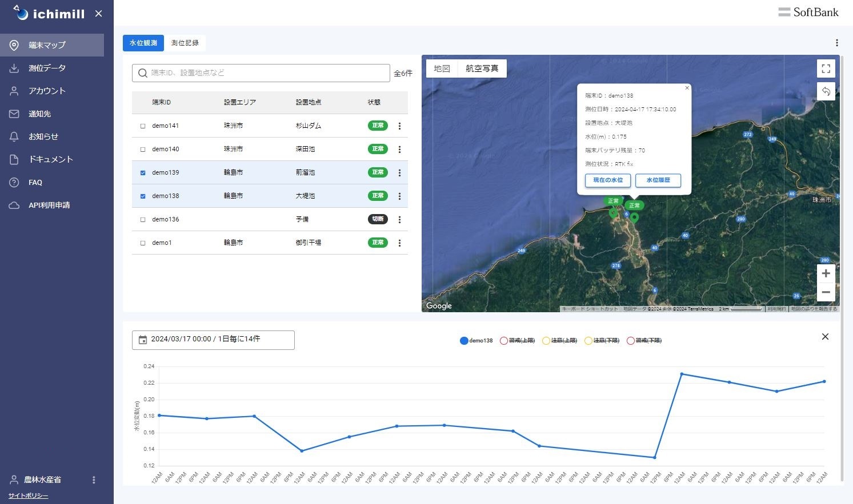Zoom in the map with plus icon

tap(826, 274)
